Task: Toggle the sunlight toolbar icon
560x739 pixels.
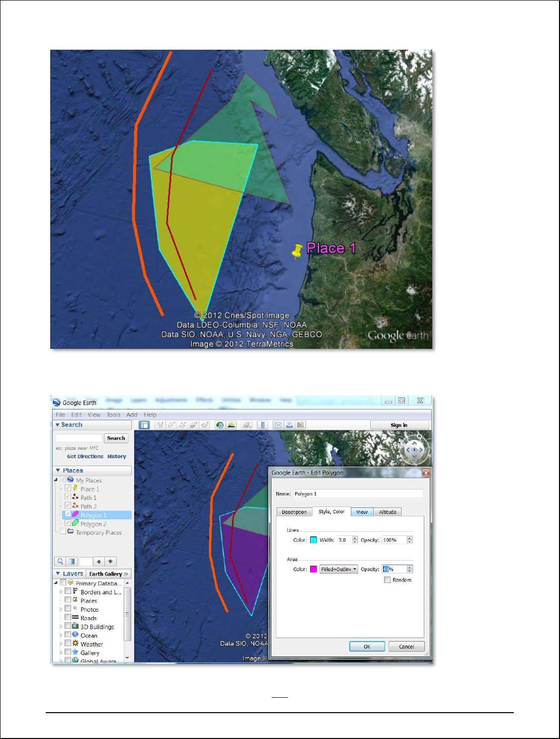Action: coord(231,425)
